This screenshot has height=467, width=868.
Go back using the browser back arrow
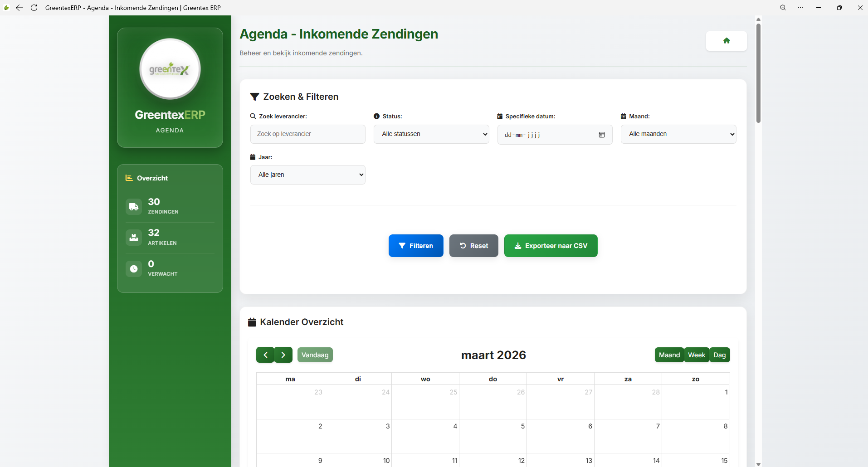click(20, 8)
